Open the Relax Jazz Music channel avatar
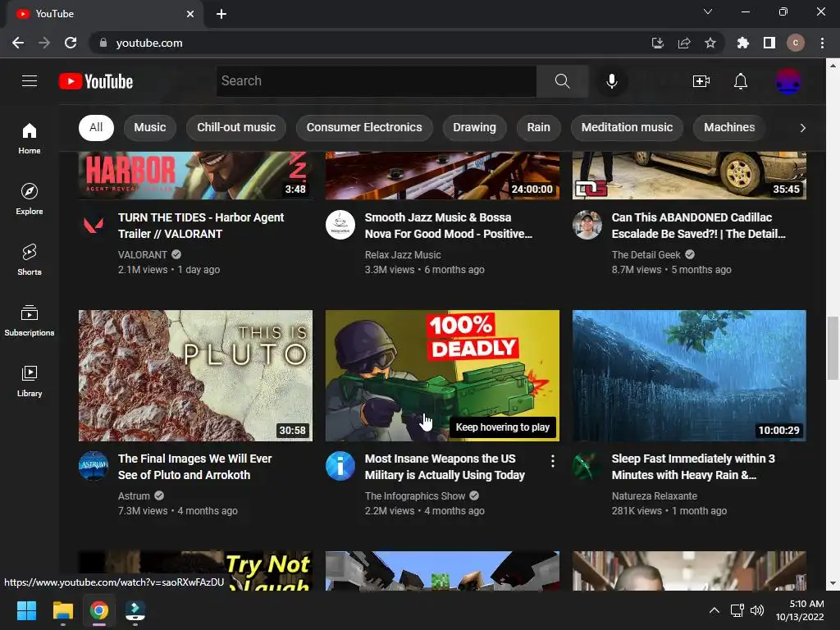Viewport: 840px width, 630px height. pyautogui.click(x=340, y=225)
